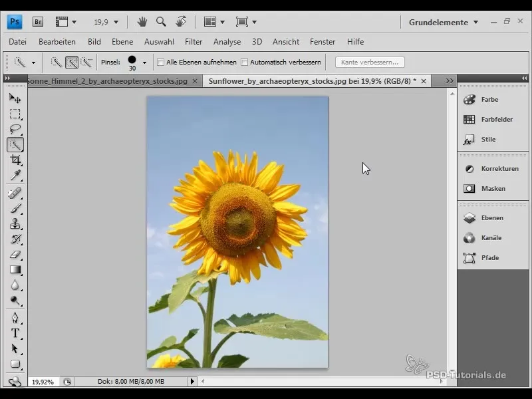Viewport: 532px width, 399px height.
Task: Select the Quick Selection tool in toolbox
Action: point(15,144)
